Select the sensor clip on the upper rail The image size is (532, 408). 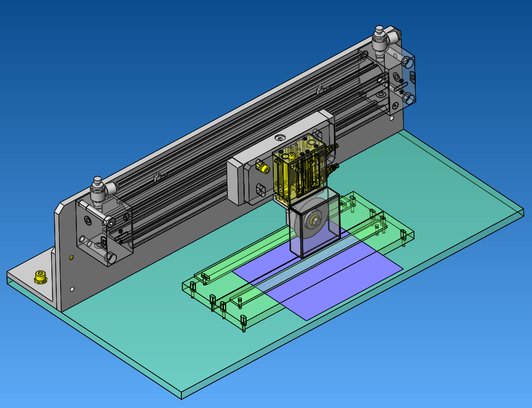321,90
